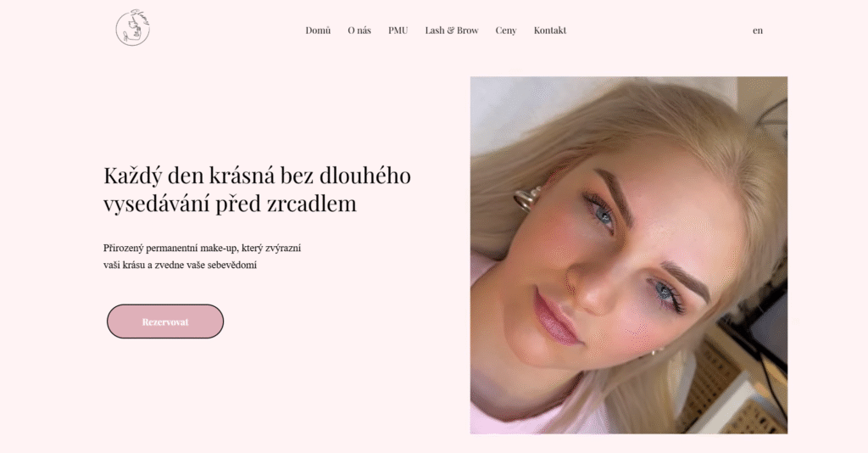Click the headline 'Každý den krásná'

tap(190, 175)
